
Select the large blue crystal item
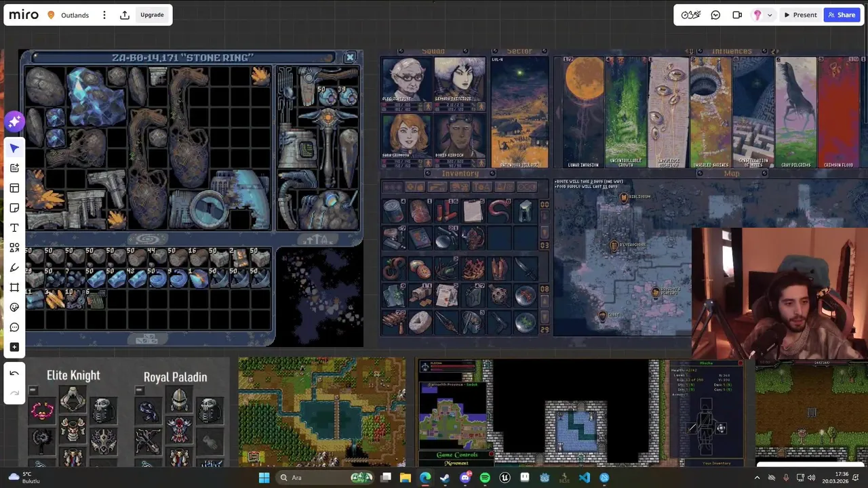coord(95,97)
